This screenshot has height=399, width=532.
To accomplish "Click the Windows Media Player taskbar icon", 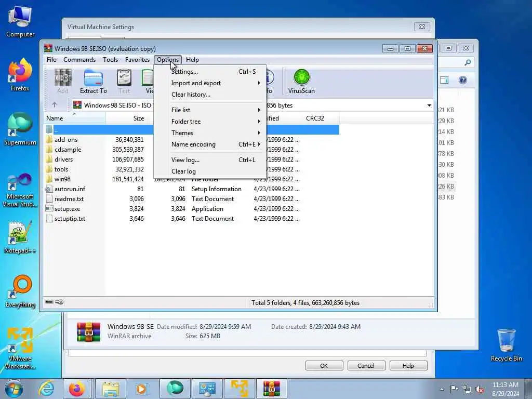I will [141, 389].
